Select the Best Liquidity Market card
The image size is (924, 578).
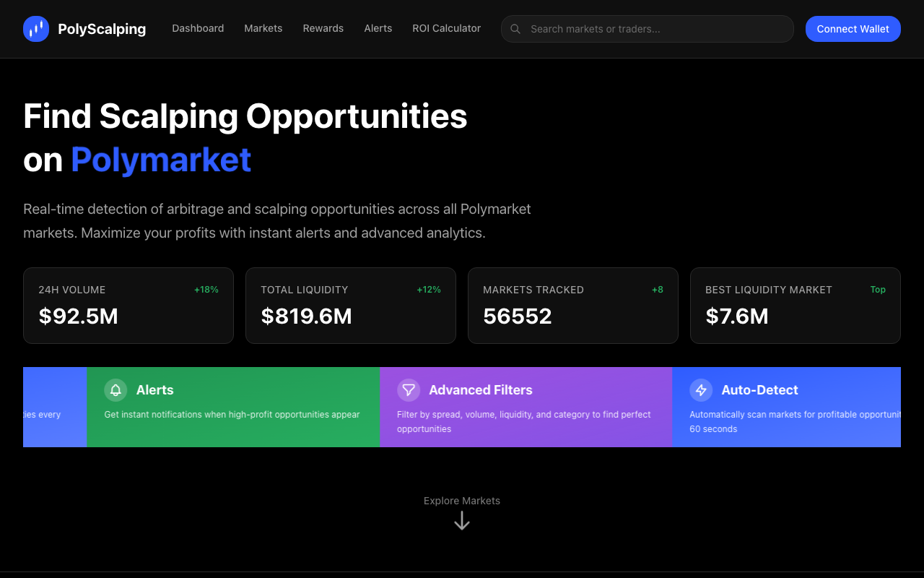pos(796,306)
